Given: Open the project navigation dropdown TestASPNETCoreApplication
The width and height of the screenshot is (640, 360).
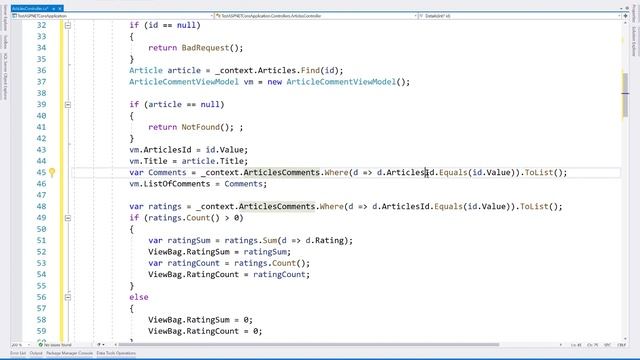Looking at the screenshot, I should click(112, 16).
